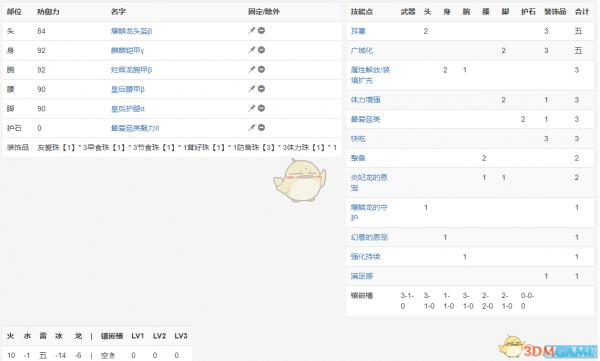Click minus icon on 身 row
Screen dimensions: 600x361
(261, 50)
